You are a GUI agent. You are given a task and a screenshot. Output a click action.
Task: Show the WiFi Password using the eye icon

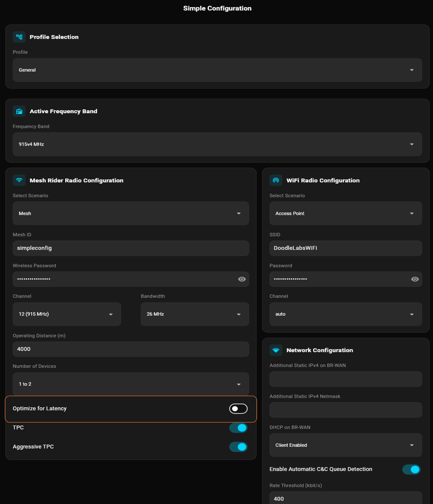414,279
